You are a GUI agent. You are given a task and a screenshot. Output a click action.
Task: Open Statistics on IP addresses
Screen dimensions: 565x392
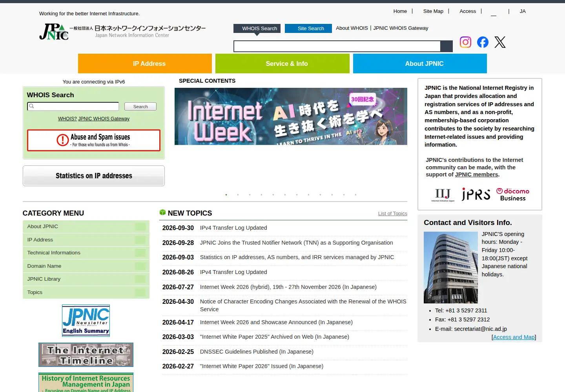(x=94, y=176)
